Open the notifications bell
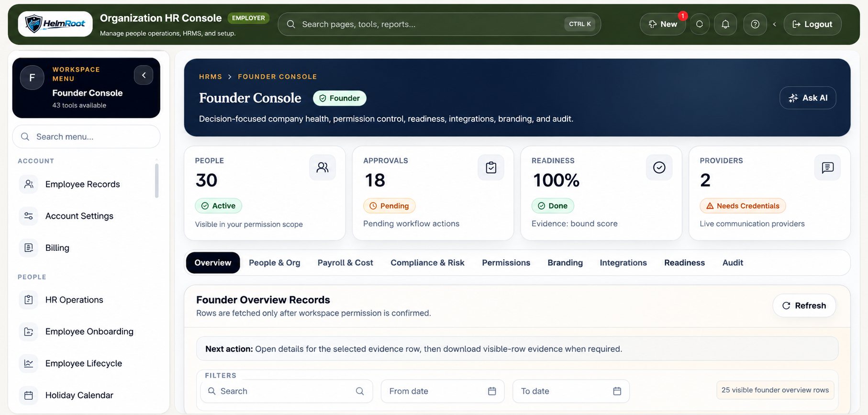 click(x=725, y=24)
